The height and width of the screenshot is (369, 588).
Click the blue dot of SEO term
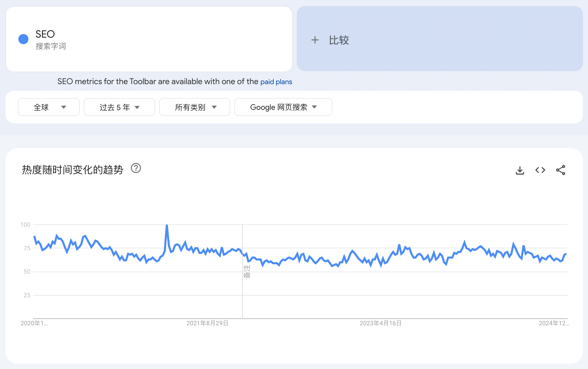click(23, 39)
